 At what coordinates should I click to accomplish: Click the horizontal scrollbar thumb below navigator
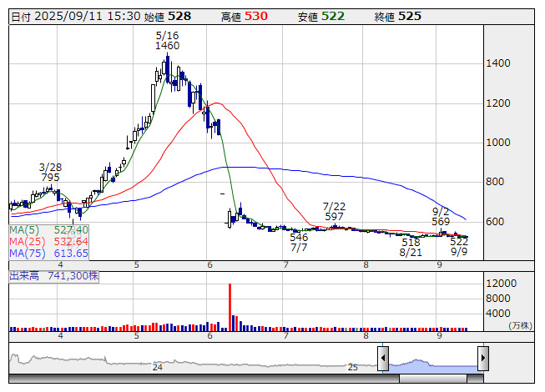coord(443,379)
